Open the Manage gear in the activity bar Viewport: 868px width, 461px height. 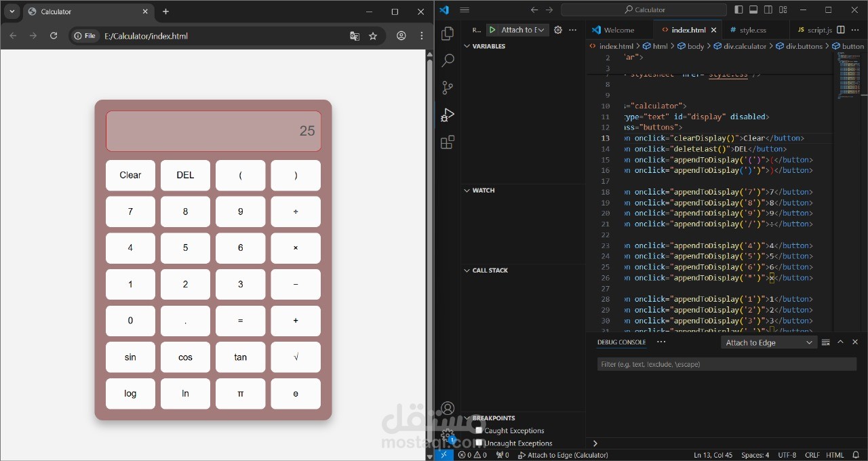448,435
